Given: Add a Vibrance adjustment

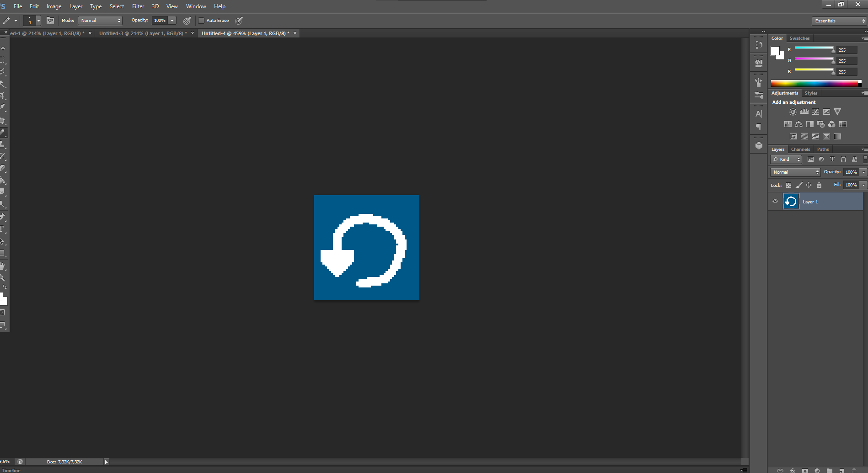Looking at the screenshot, I should pos(837,112).
